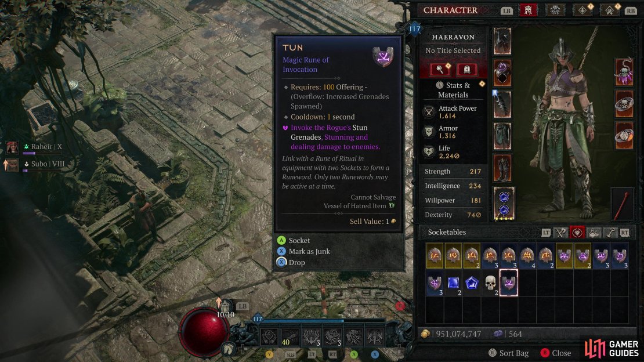Switch to the Consumables inventory tab
644x362 pixels.
[594, 233]
